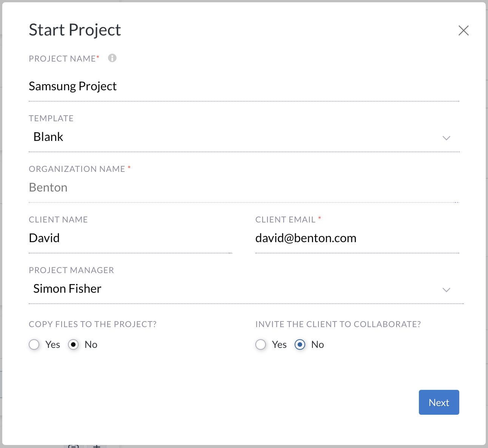This screenshot has width=488, height=448.
Task: Click the Project Name info icon
Action: [112, 58]
